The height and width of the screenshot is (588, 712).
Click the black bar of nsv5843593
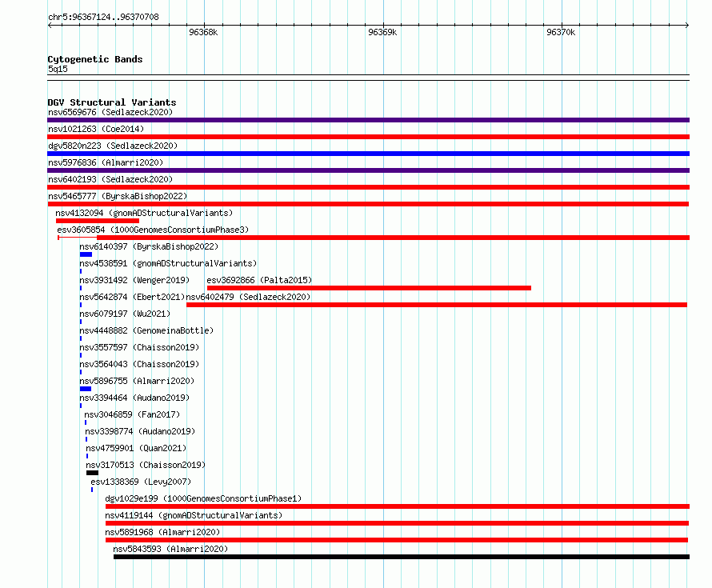coord(402,557)
